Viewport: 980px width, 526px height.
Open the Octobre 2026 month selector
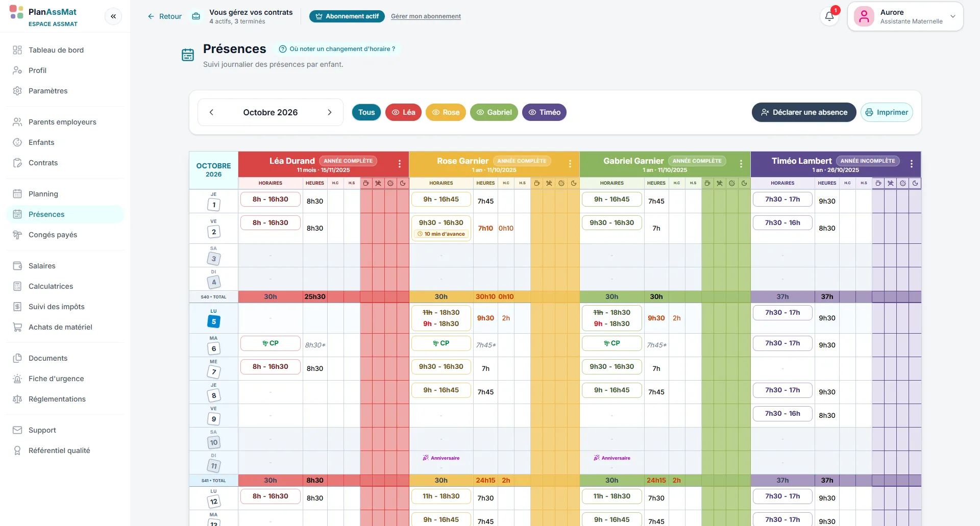pos(271,112)
